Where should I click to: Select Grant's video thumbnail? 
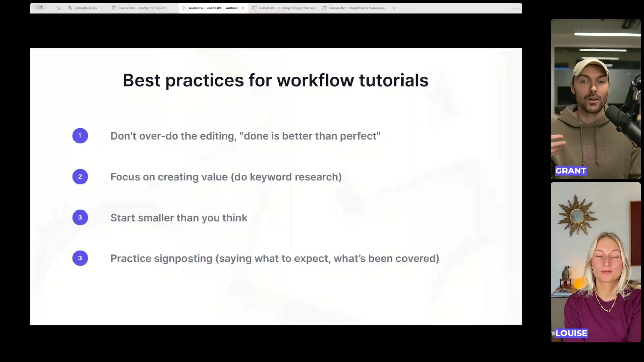tap(595, 99)
